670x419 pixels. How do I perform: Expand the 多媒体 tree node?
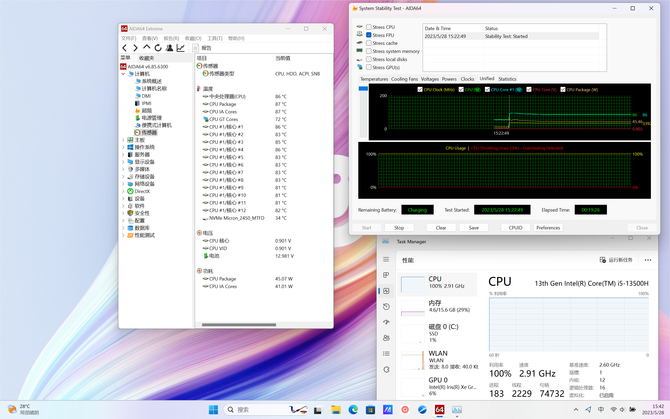pos(123,169)
